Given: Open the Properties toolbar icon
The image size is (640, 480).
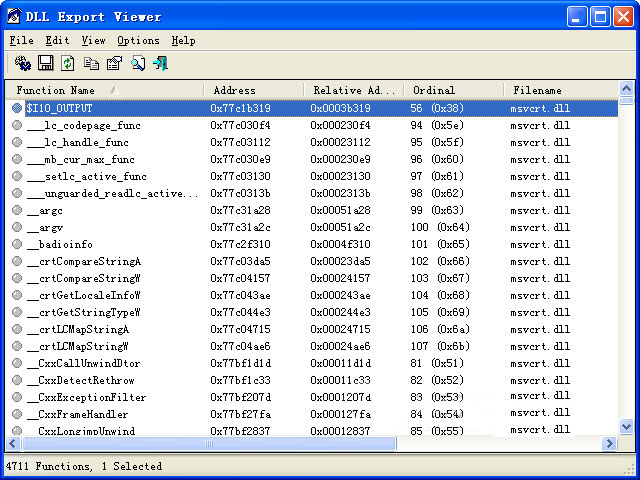Looking at the screenshot, I should 114,64.
